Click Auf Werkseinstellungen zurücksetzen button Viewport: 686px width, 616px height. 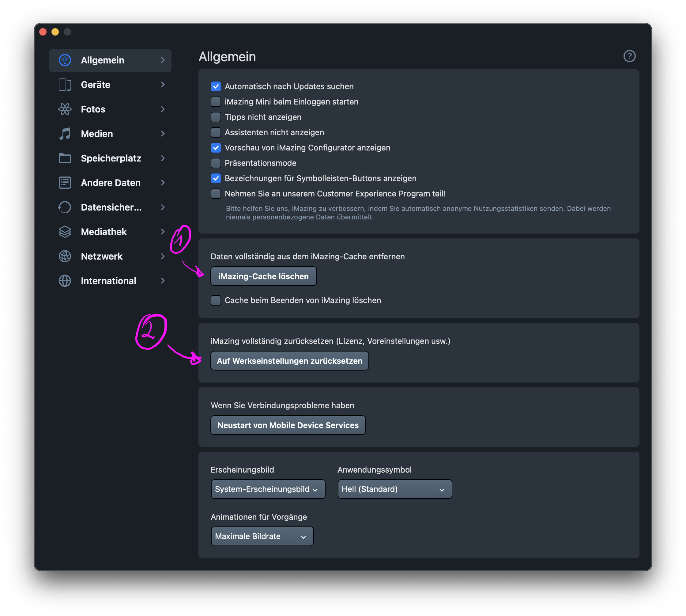[x=289, y=361]
